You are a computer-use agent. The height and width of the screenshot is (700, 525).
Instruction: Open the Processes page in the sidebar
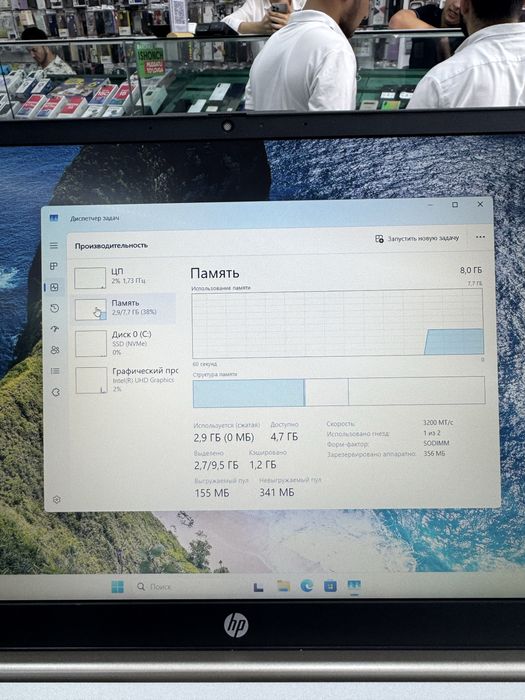click(x=54, y=267)
